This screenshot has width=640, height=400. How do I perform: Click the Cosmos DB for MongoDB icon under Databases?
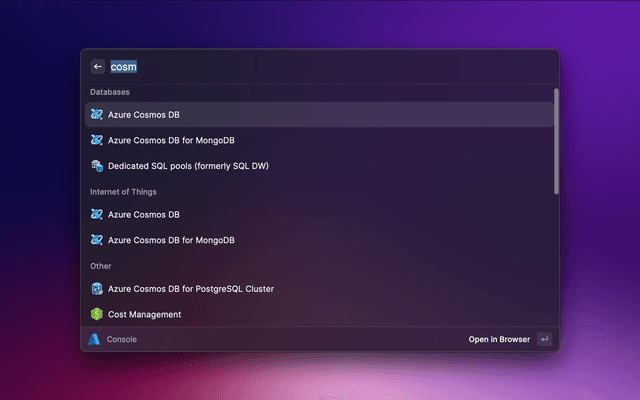pos(97,140)
